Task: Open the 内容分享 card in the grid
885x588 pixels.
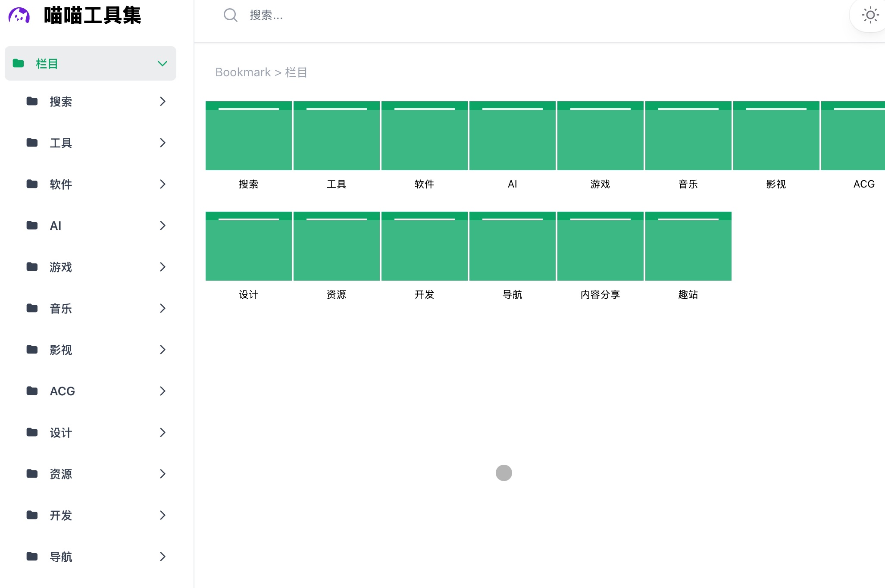Action: click(x=600, y=246)
